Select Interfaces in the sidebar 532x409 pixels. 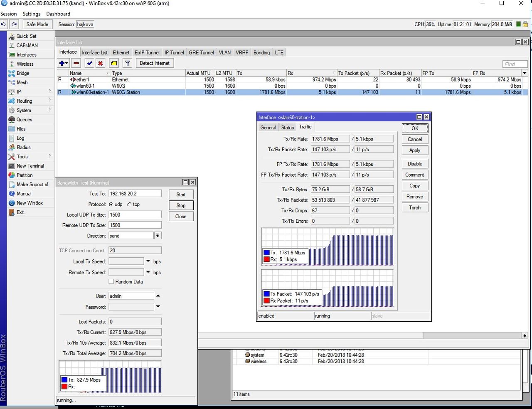pyautogui.click(x=27, y=54)
